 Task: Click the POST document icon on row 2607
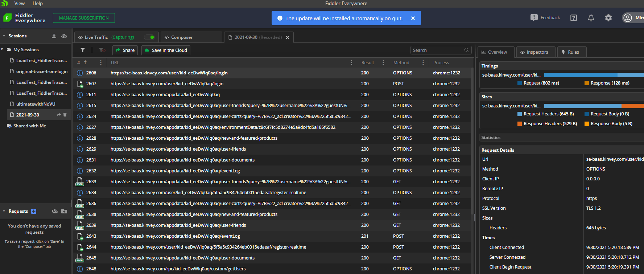click(x=80, y=84)
